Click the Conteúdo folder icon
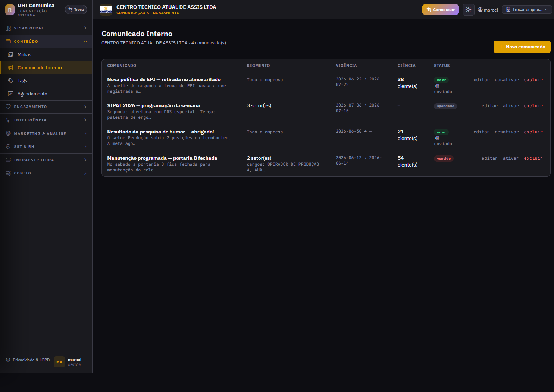The height and width of the screenshot is (392, 554). (x=8, y=41)
